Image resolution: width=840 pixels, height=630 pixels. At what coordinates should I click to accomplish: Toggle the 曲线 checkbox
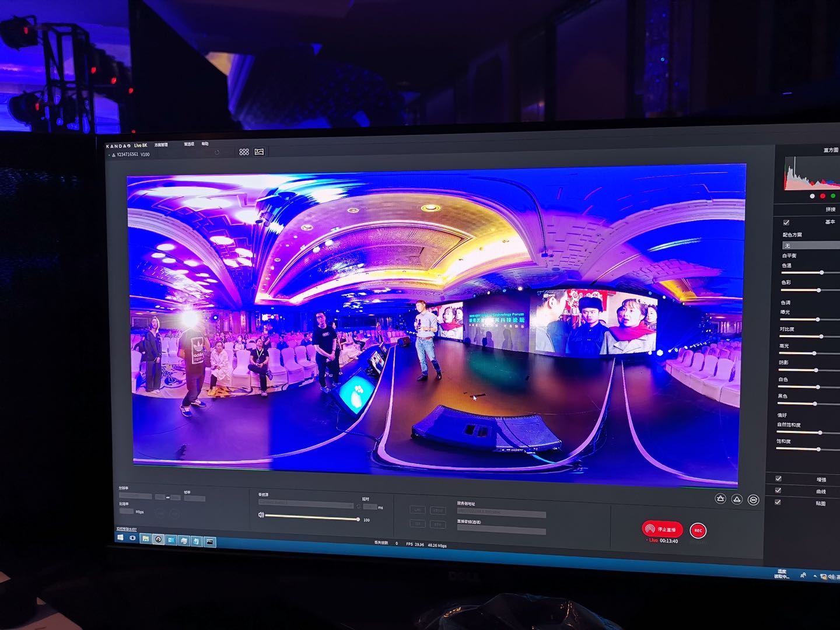coord(778,491)
